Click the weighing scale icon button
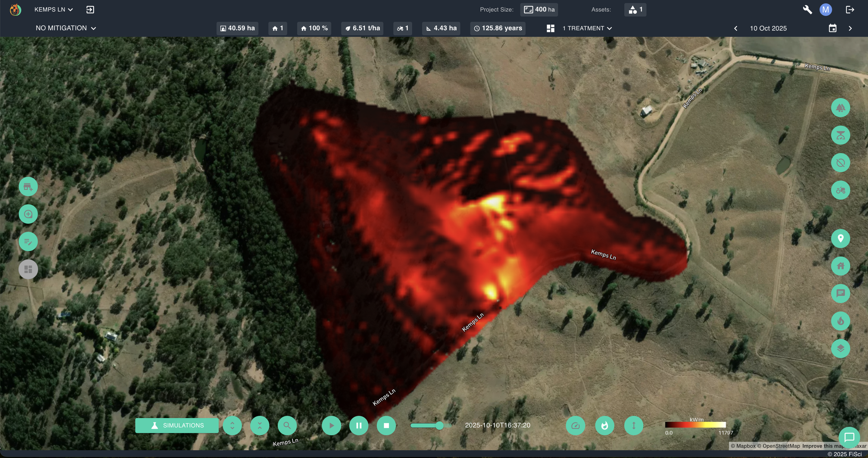 click(840, 135)
